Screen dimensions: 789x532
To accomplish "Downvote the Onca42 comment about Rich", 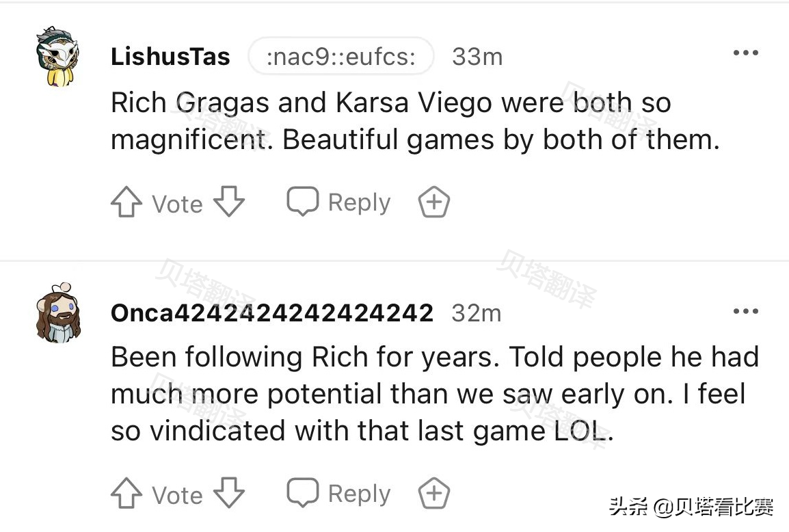I will pos(228,494).
